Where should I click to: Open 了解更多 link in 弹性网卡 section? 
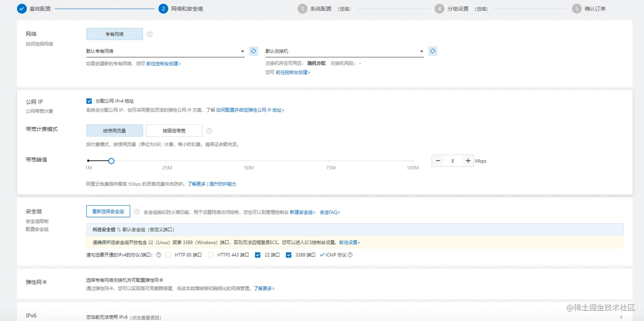pyautogui.click(x=264, y=288)
